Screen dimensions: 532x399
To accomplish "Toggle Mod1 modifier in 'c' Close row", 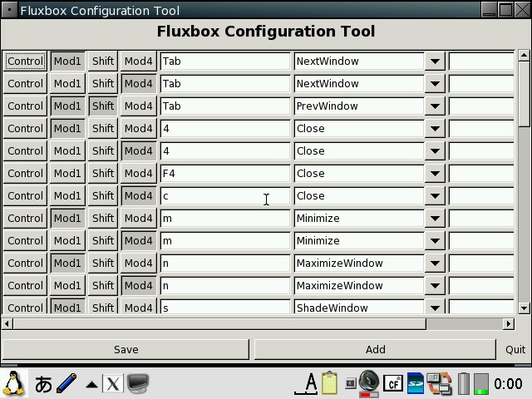I will 68,196.
